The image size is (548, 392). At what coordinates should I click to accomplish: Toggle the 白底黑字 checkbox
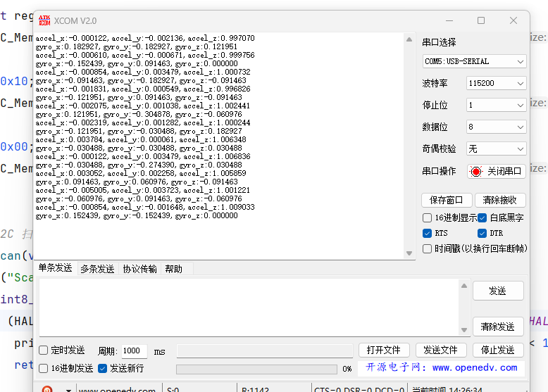(482, 217)
